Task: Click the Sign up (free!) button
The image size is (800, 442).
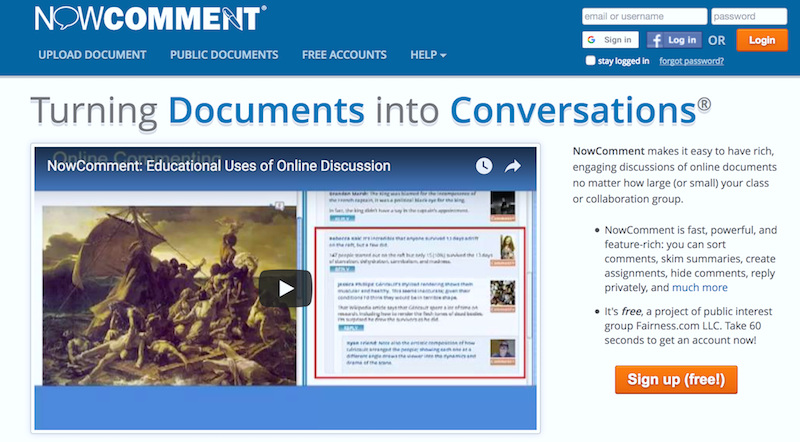Action: (x=676, y=379)
